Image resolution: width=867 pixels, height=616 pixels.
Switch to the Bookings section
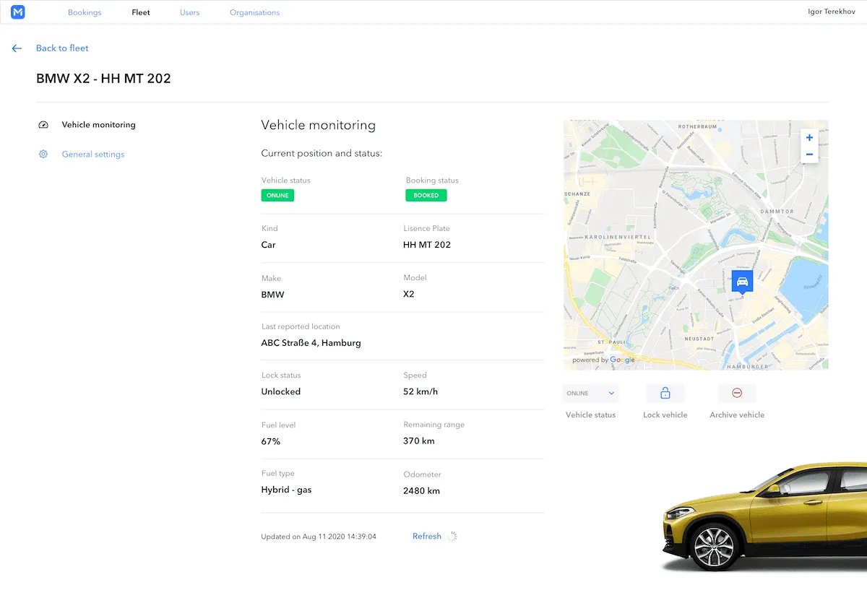click(85, 12)
